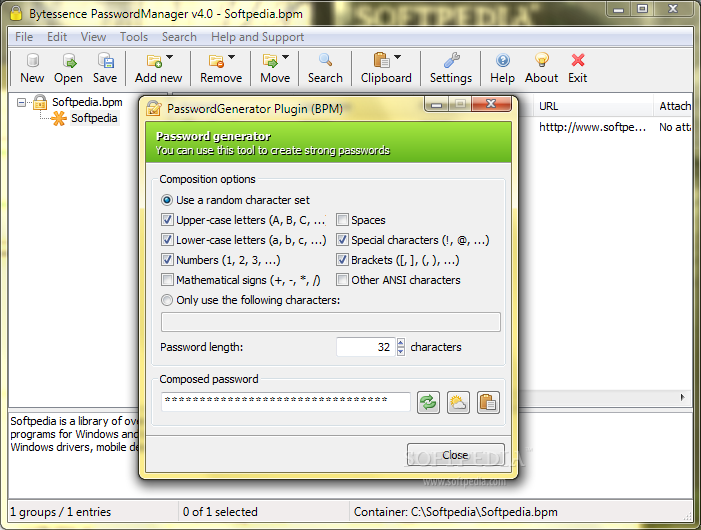Click the PasswordGenerator plugin title icon

(154, 109)
